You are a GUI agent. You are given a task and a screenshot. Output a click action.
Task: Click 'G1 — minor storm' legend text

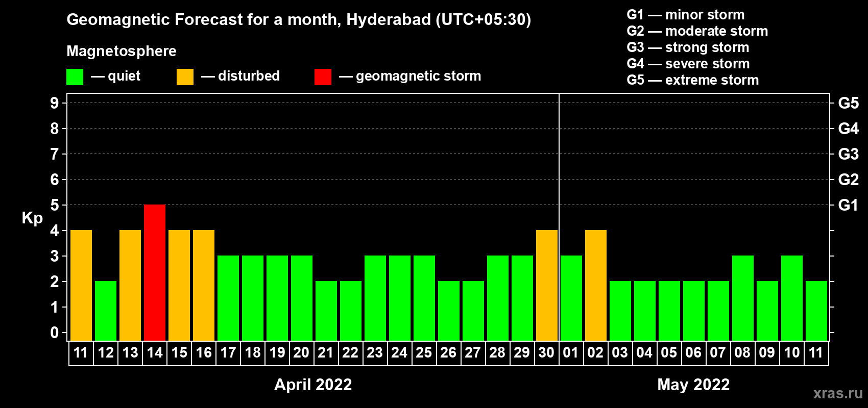pyautogui.click(x=686, y=15)
